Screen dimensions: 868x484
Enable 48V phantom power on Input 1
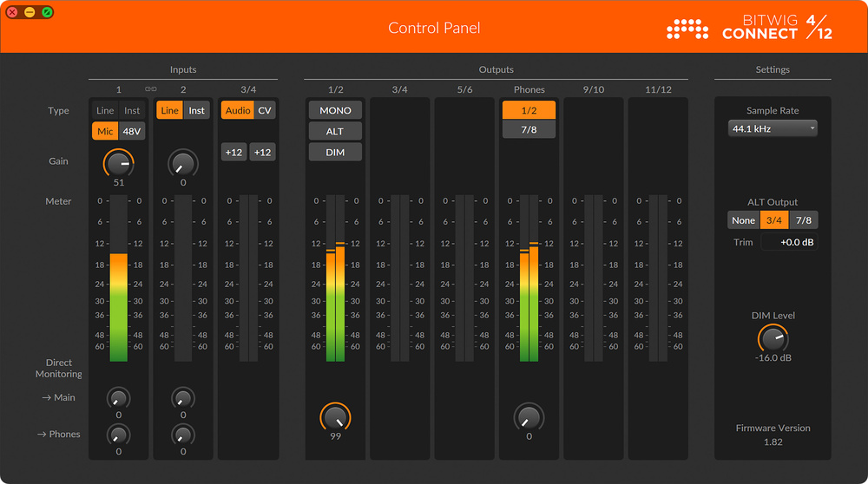(x=131, y=132)
